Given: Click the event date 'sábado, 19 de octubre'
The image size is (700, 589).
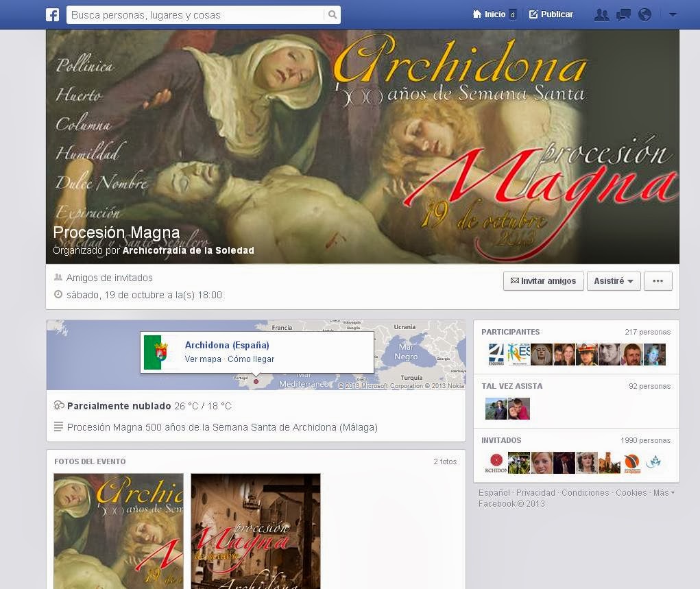Looking at the screenshot, I should 144,295.
